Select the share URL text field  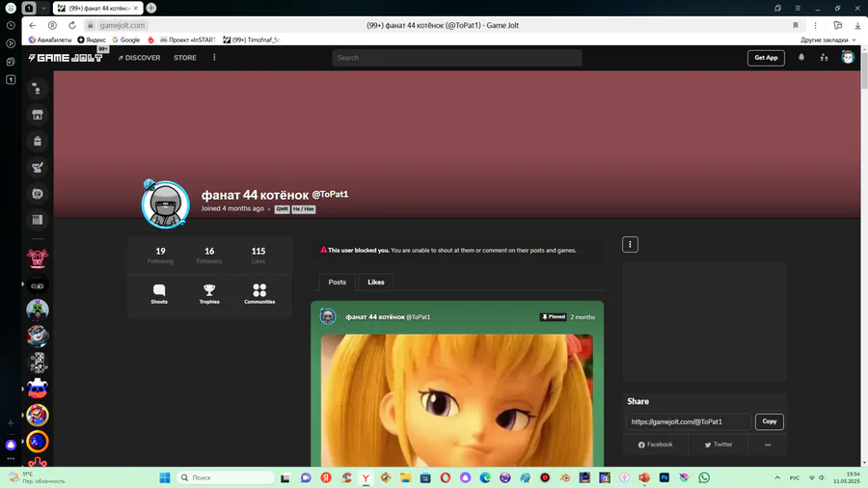pos(690,421)
